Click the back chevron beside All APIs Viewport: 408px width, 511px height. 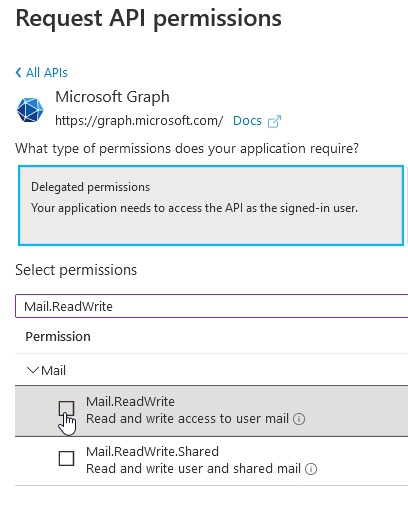[19, 72]
